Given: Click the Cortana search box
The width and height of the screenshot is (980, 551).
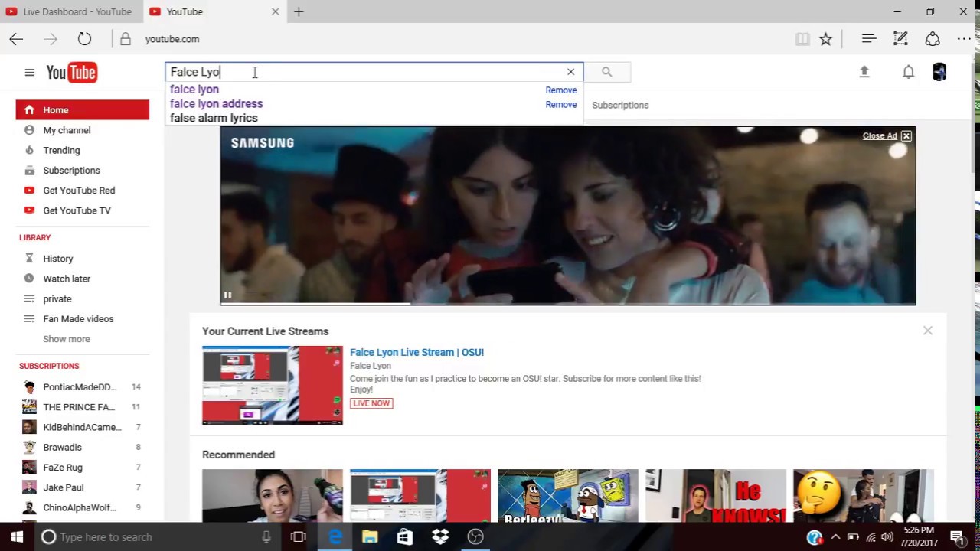Looking at the screenshot, I should point(158,537).
